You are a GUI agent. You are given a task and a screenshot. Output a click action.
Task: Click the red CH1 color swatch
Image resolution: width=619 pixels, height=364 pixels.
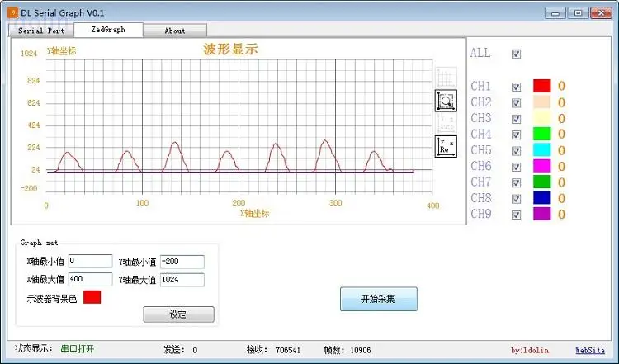pos(541,86)
